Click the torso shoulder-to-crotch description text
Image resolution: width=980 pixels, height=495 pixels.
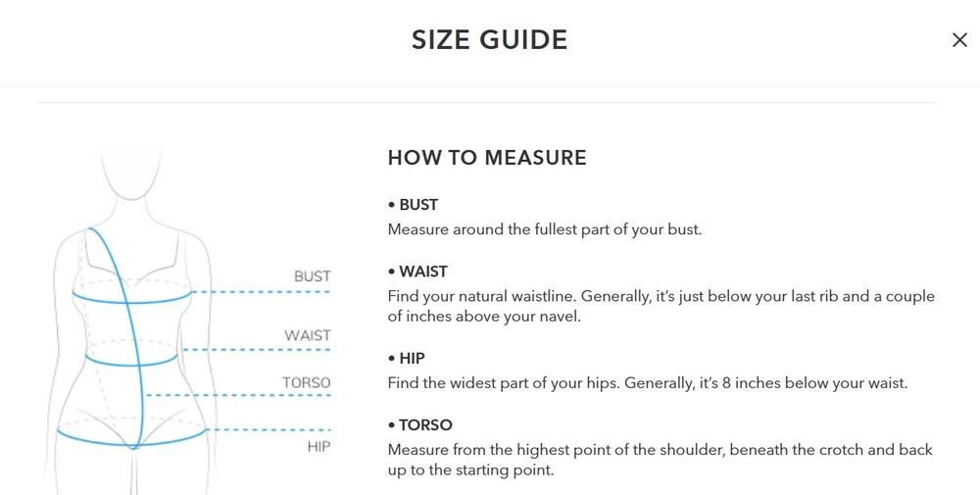[x=660, y=460]
